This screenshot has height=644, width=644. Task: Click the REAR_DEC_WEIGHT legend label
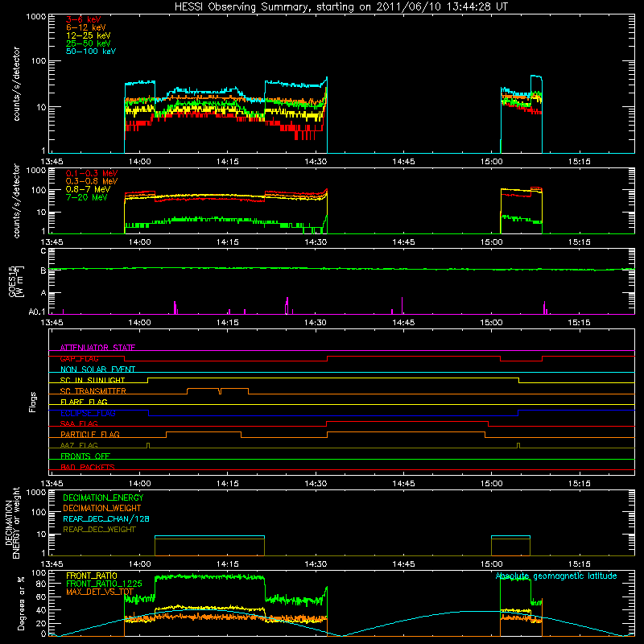pos(99,530)
